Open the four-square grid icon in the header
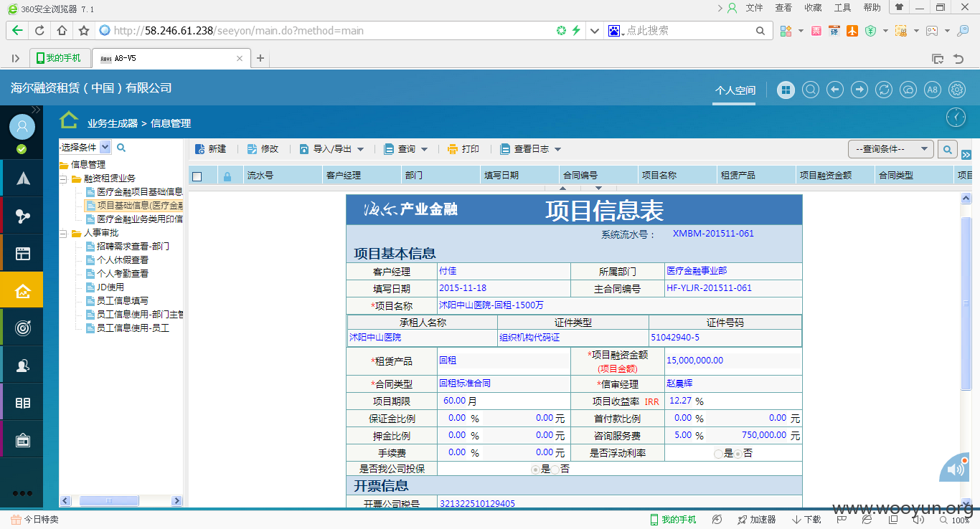980x529 pixels. [x=787, y=90]
